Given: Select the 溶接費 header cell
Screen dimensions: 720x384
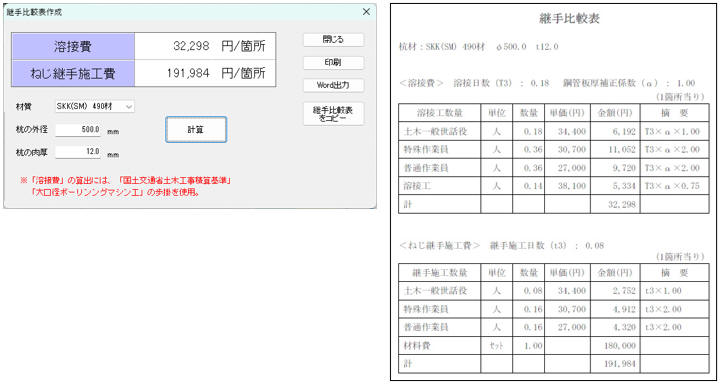Looking at the screenshot, I should click(73, 46).
